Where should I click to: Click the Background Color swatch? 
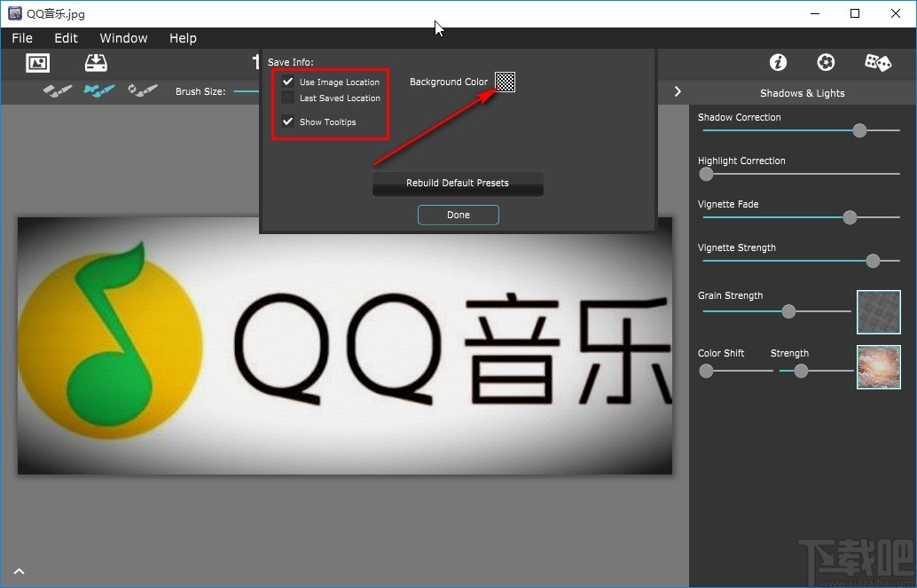pyautogui.click(x=506, y=82)
